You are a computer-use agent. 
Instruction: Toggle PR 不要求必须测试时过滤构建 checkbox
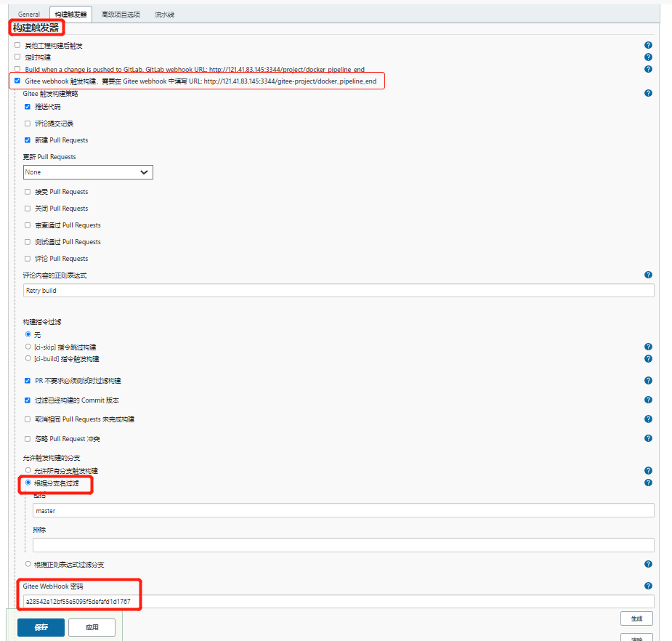pos(28,381)
